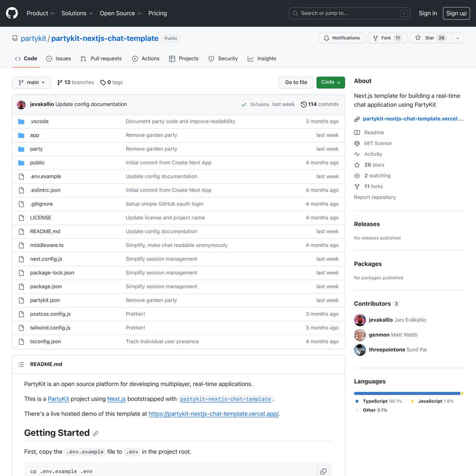Click the commit status green checkmark
Viewport: 476px width, 476px height.
click(x=244, y=104)
